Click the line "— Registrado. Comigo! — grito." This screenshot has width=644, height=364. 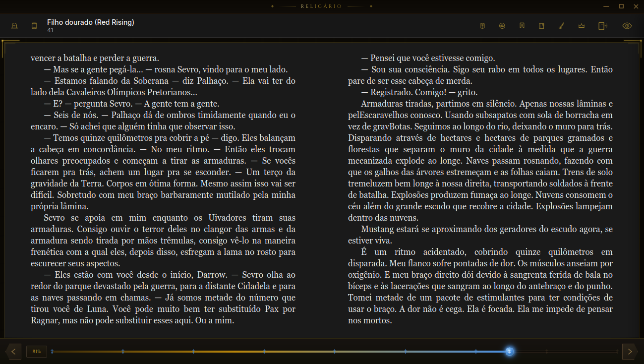point(419,92)
